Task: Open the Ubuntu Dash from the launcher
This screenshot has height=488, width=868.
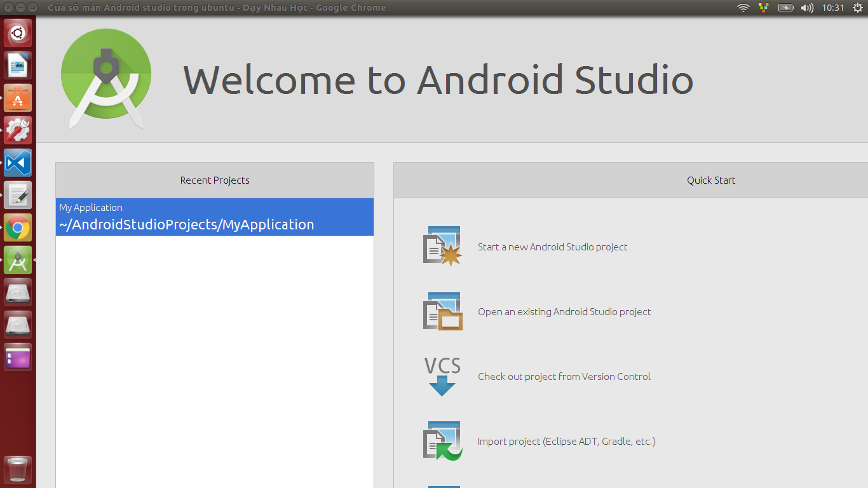Action: 18,33
